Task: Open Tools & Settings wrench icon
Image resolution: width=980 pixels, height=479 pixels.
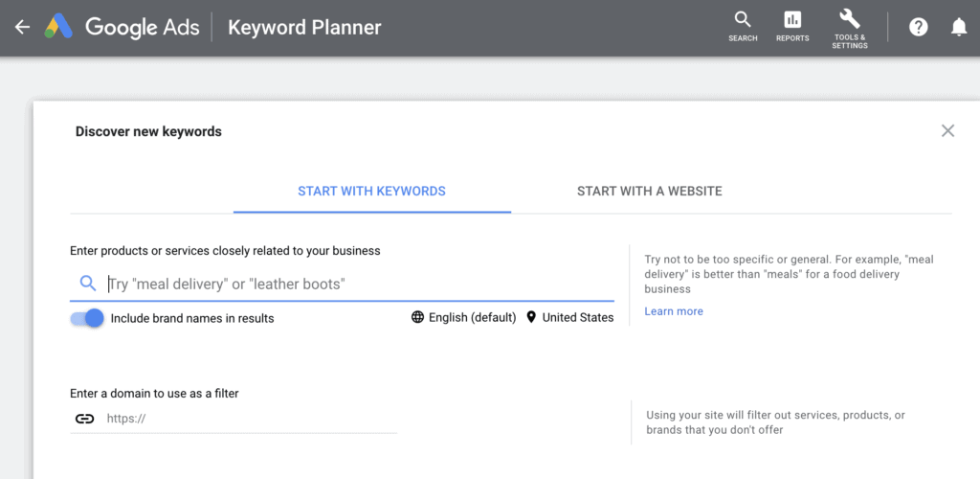Action: (x=850, y=27)
